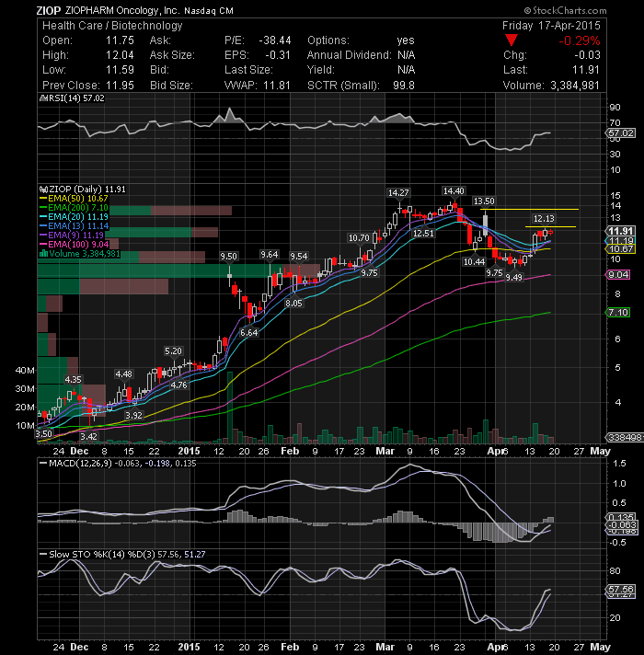Click the RSI area-chart icon beside RSI(14)
Viewport: 644px width, 655px height.
pos(43,98)
